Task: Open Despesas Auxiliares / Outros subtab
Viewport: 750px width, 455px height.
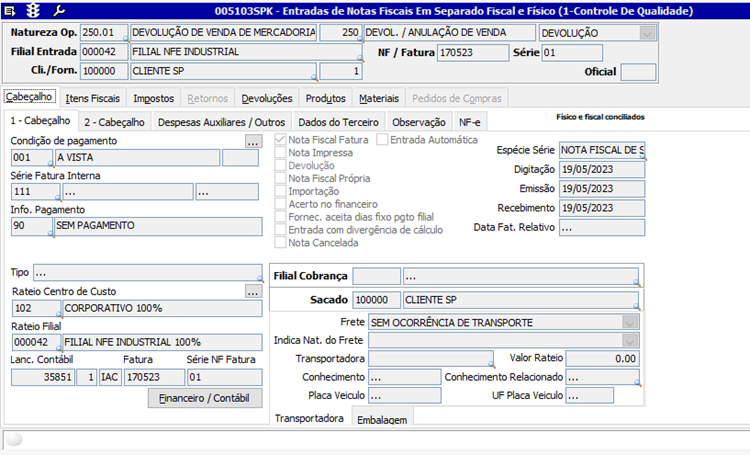Action: coord(221,122)
